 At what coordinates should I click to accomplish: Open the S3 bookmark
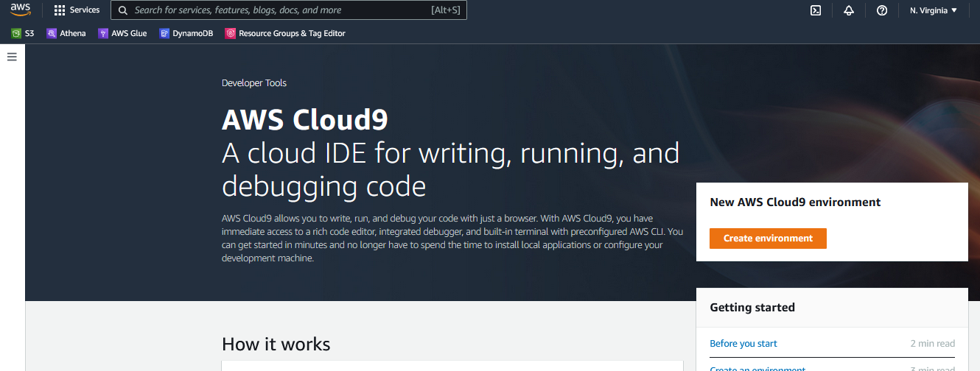point(23,33)
